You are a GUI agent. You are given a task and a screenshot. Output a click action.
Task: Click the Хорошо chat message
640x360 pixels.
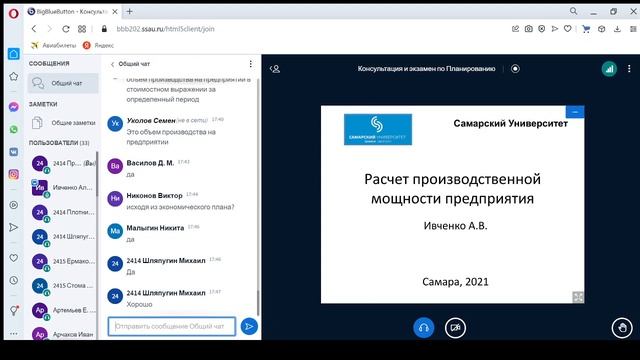coord(139,304)
